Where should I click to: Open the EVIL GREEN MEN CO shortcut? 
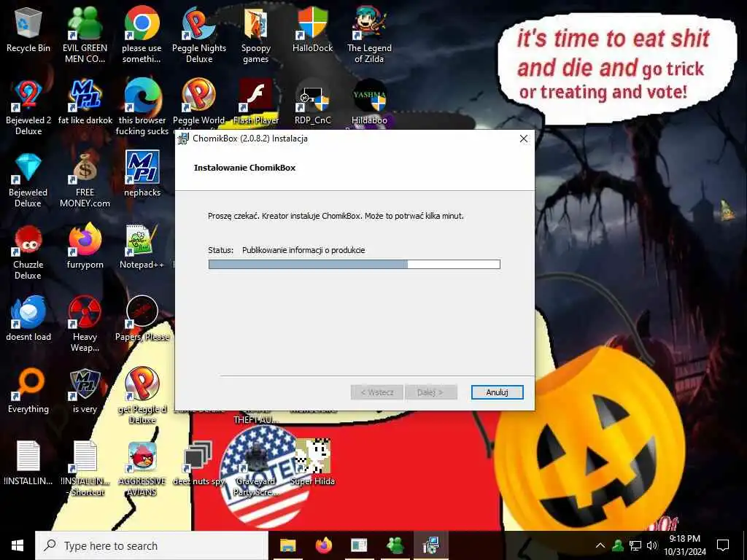pos(85,35)
